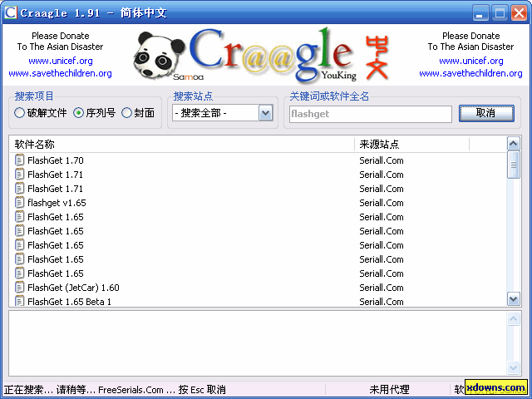Click 未用代理 in the status bar
532x399 pixels.
coord(389,389)
